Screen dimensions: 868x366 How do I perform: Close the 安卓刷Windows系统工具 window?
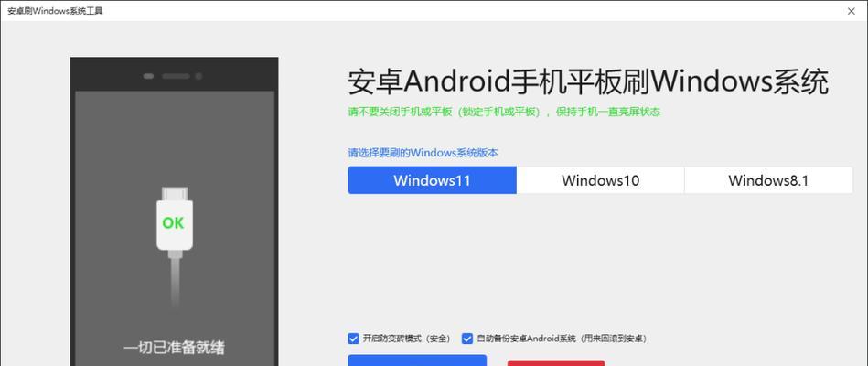852,10
